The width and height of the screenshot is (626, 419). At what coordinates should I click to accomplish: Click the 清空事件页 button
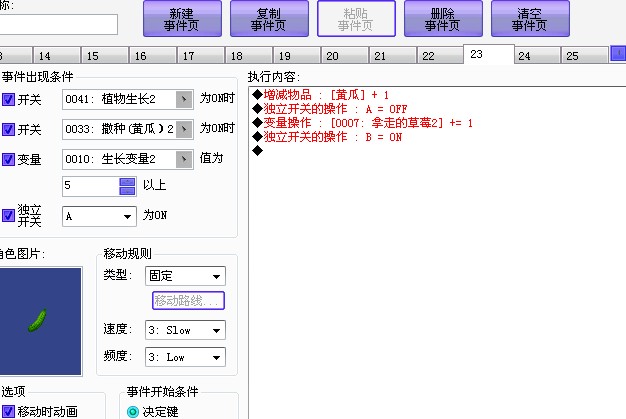coord(530,19)
